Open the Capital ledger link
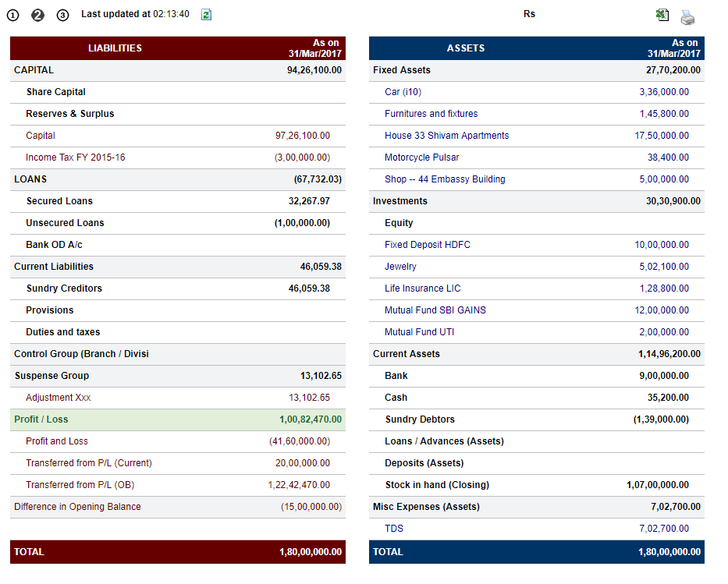The height and width of the screenshot is (584, 728). click(41, 136)
